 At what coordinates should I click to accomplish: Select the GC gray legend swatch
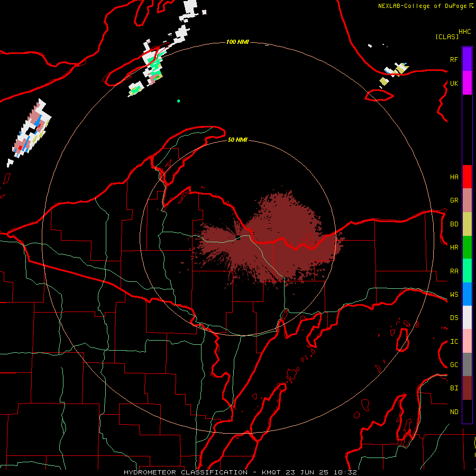[467, 364]
